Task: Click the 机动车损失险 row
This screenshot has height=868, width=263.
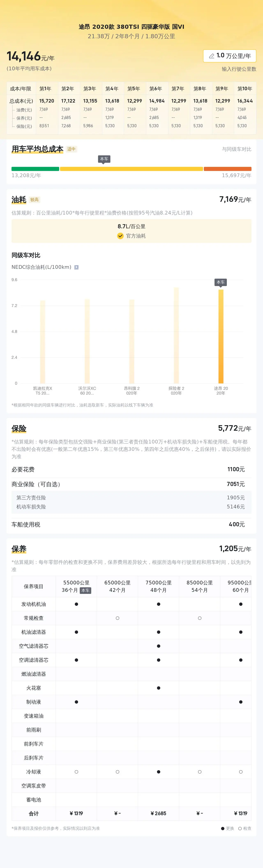Action: [x=131, y=507]
